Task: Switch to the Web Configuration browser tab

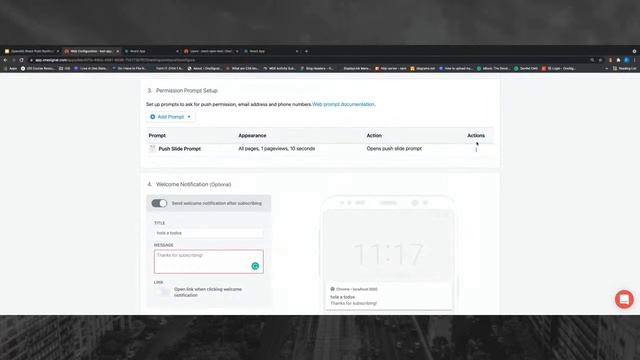Action: [x=91, y=51]
